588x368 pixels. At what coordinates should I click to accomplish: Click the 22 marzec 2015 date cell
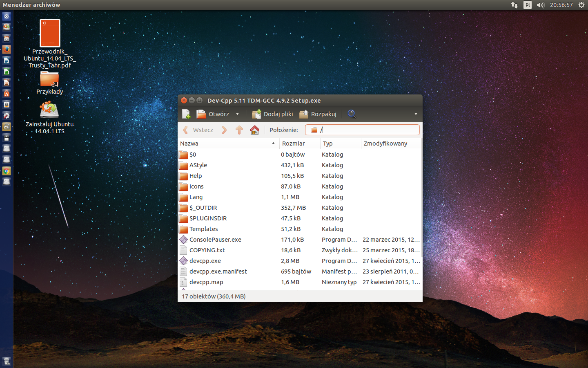391,240
